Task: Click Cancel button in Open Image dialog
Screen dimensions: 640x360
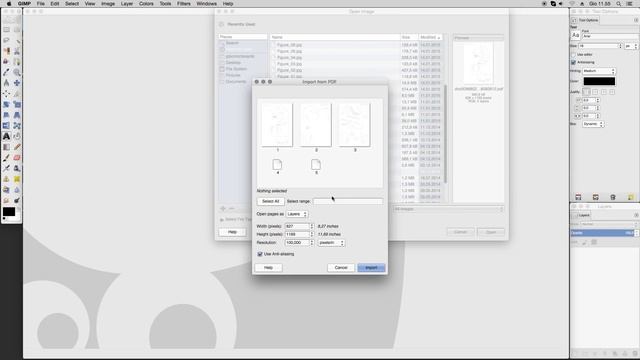Action: (460, 232)
